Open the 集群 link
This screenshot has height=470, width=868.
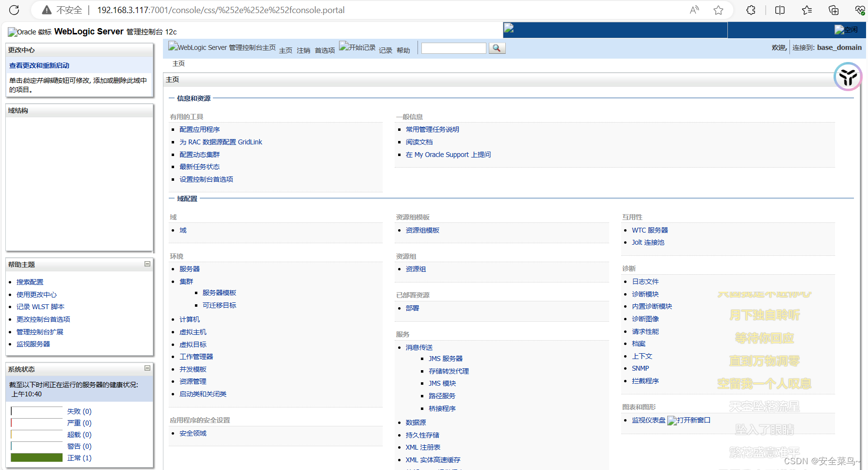click(186, 282)
